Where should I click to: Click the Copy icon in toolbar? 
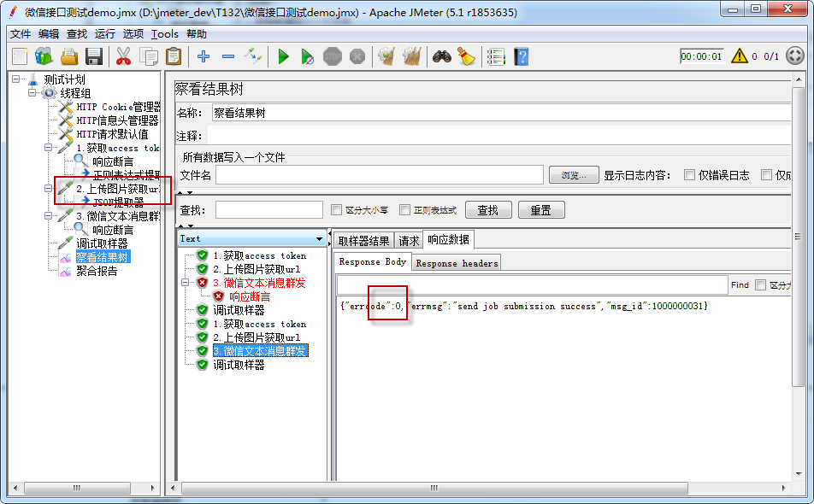click(149, 56)
